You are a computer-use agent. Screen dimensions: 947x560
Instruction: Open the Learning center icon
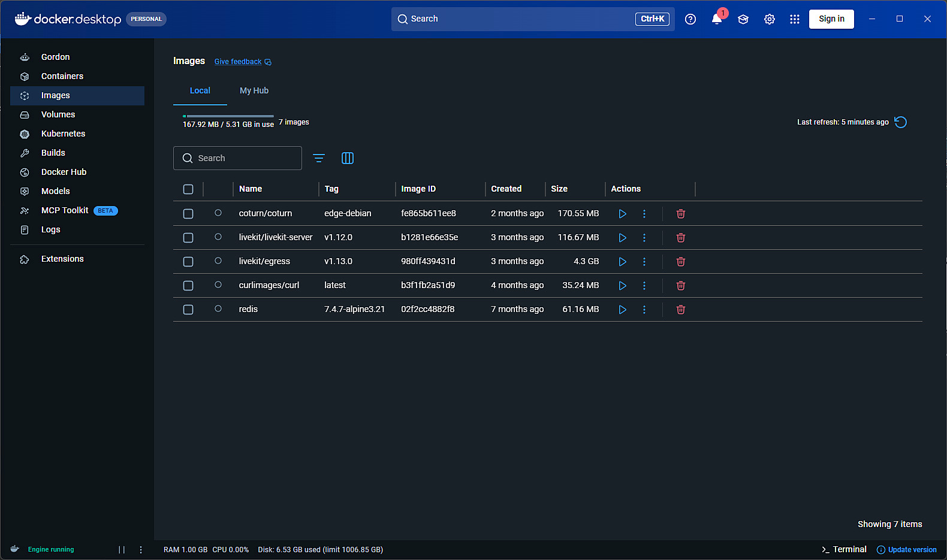pos(743,19)
